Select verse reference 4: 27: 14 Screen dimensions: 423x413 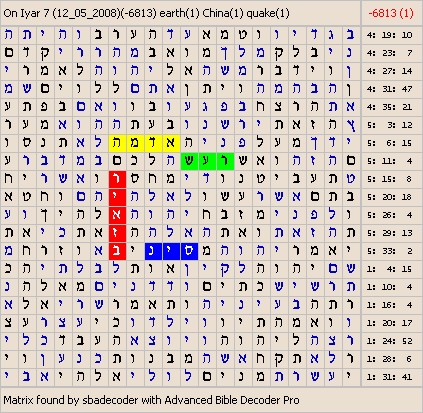pyautogui.click(x=389, y=71)
